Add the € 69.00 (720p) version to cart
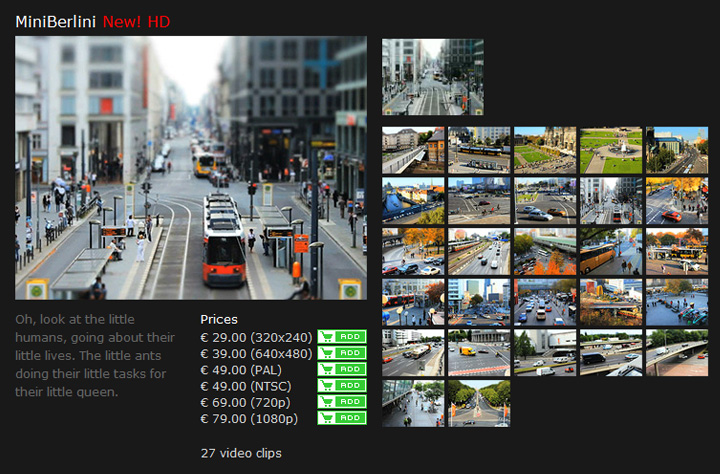Viewport: 720px width, 474px height. pyautogui.click(x=342, y=401)
